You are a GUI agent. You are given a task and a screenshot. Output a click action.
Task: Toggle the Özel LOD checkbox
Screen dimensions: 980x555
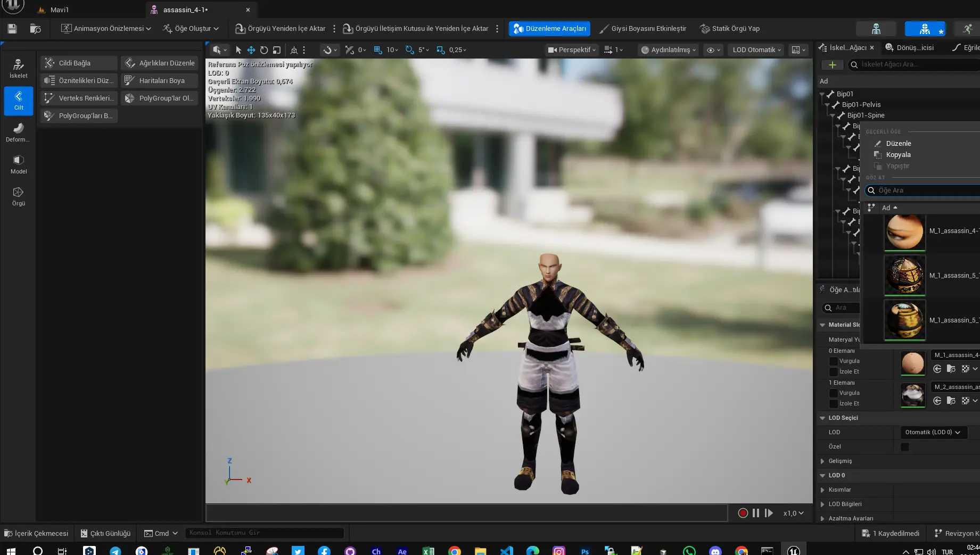coord(905,447)
